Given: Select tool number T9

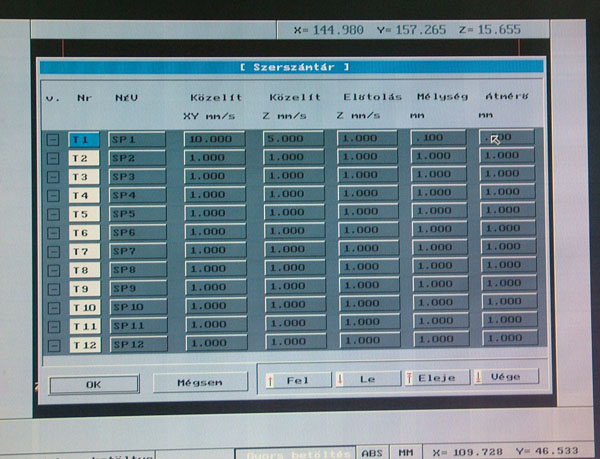Looking at the screenshot, I should (84, 288).
